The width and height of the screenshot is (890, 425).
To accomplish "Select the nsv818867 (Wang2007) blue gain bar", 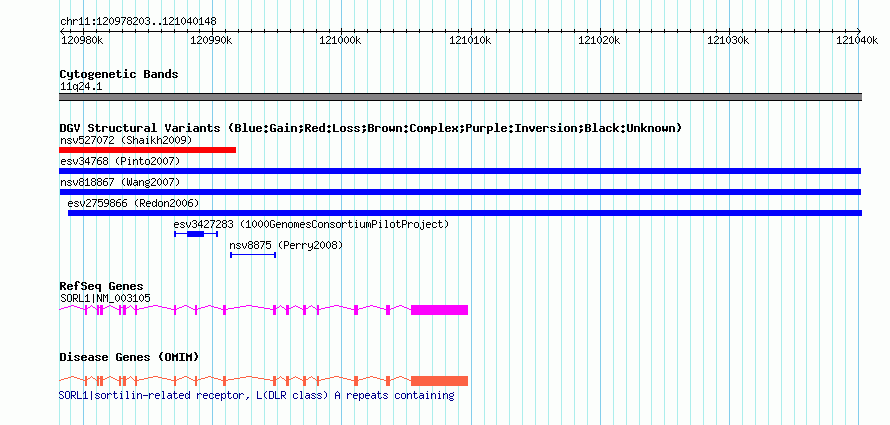I will point(460,192).
